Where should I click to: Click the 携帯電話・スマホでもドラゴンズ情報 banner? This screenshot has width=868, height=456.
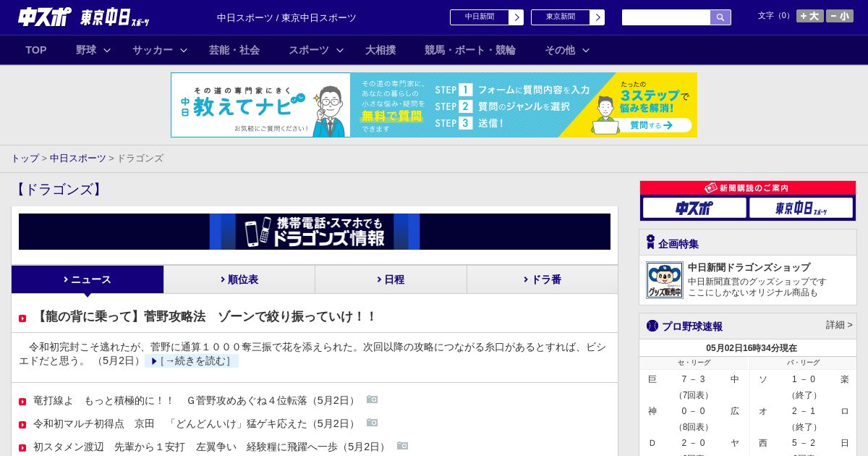315,232
